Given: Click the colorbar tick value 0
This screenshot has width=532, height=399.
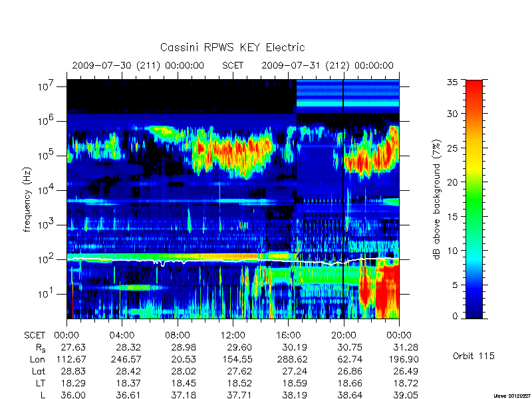Looking at the screenshot, I should click(x=456, y=316).
